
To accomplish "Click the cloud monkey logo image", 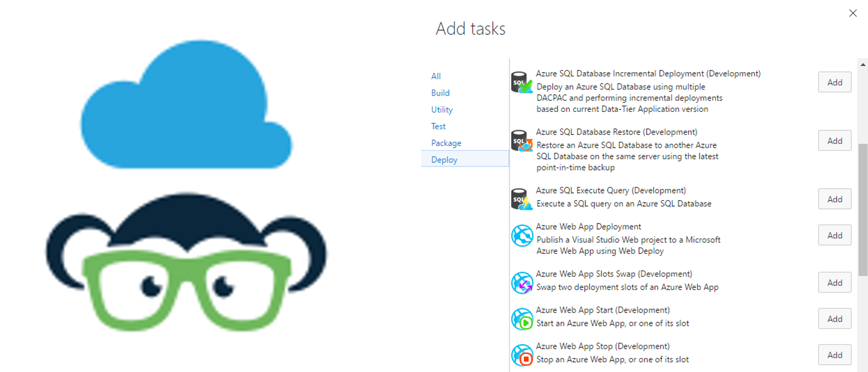I will [186, 186].
